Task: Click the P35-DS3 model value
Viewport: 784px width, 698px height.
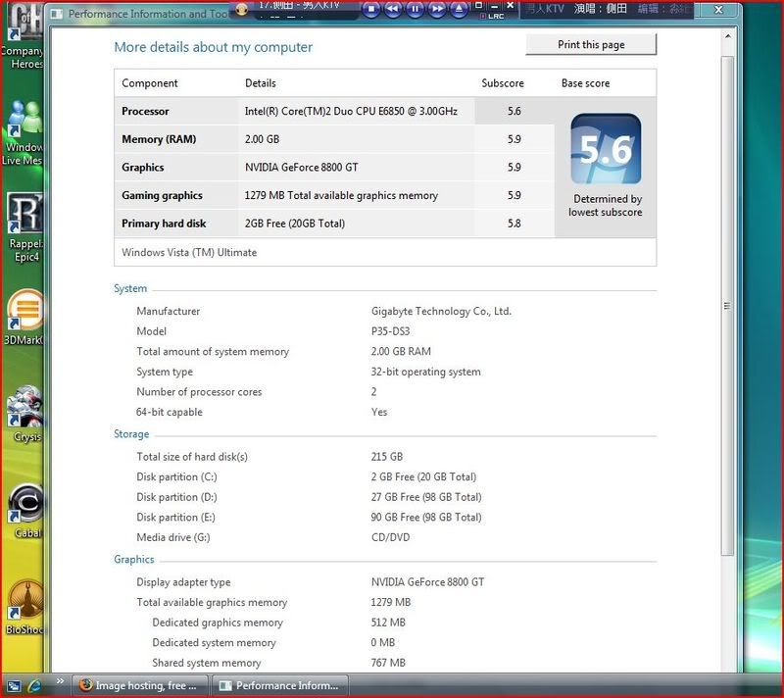Action: point(390,331)
